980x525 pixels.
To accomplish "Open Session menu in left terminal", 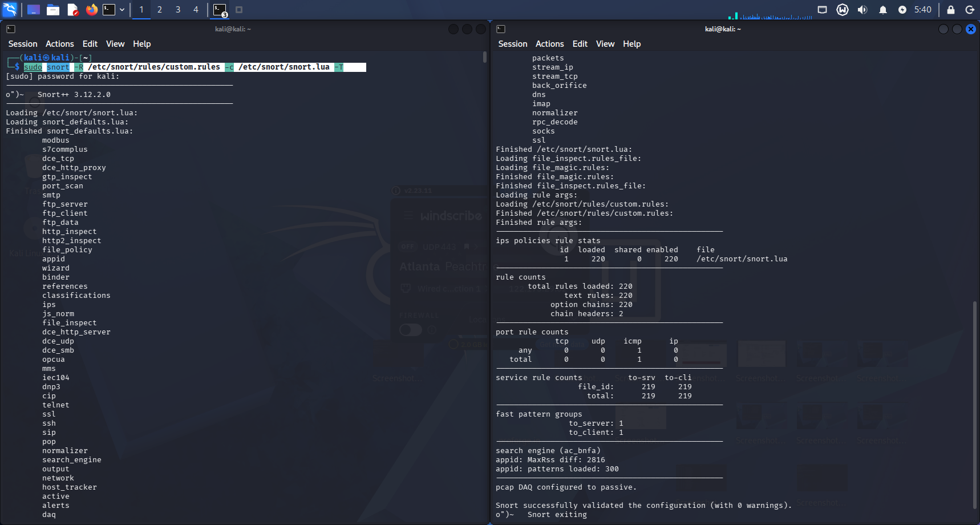I will (x=23, y=44).
